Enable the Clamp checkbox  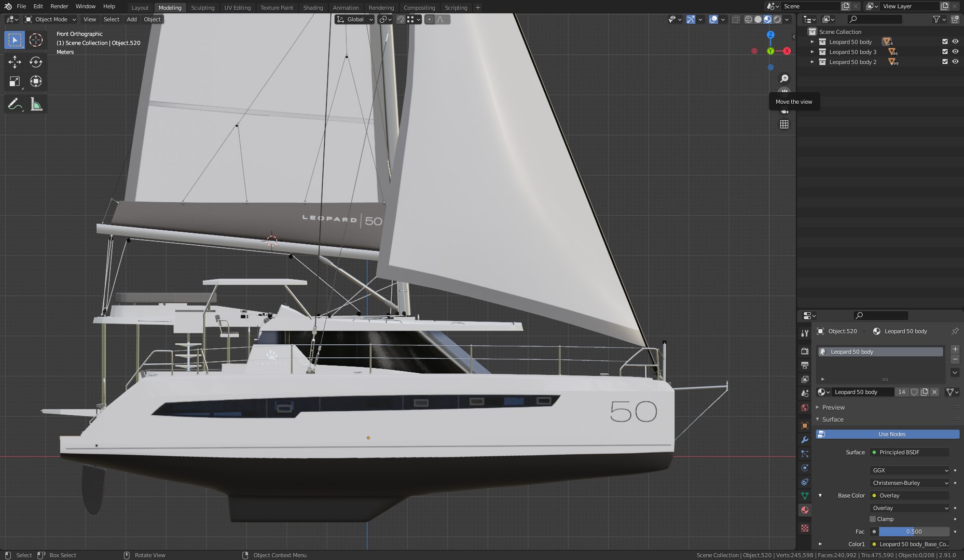873,519
